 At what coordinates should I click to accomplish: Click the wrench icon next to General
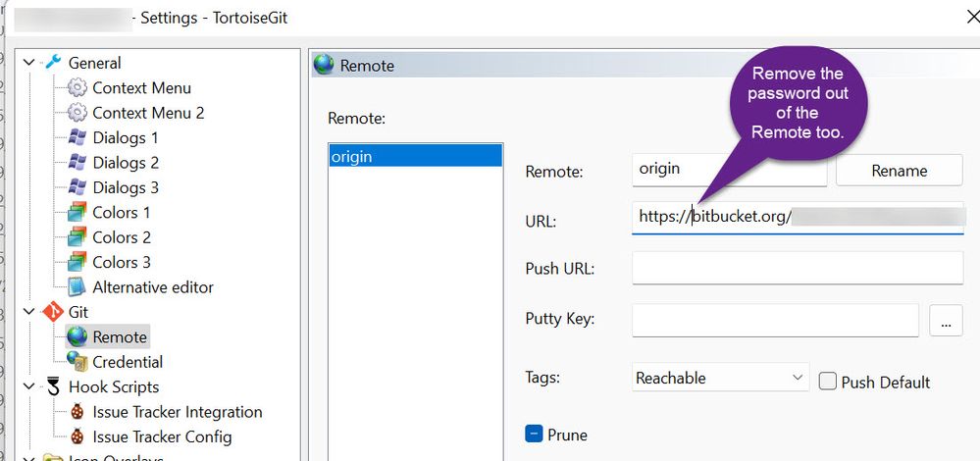tap(53, 63)
